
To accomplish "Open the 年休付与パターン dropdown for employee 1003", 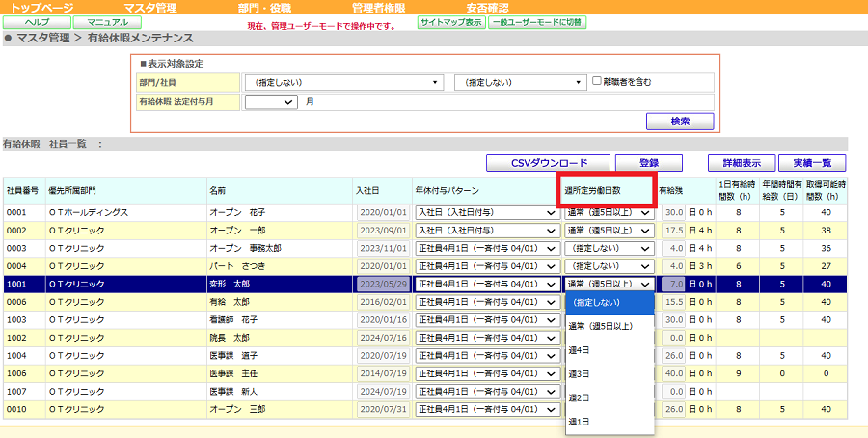I will coord(487,319).
